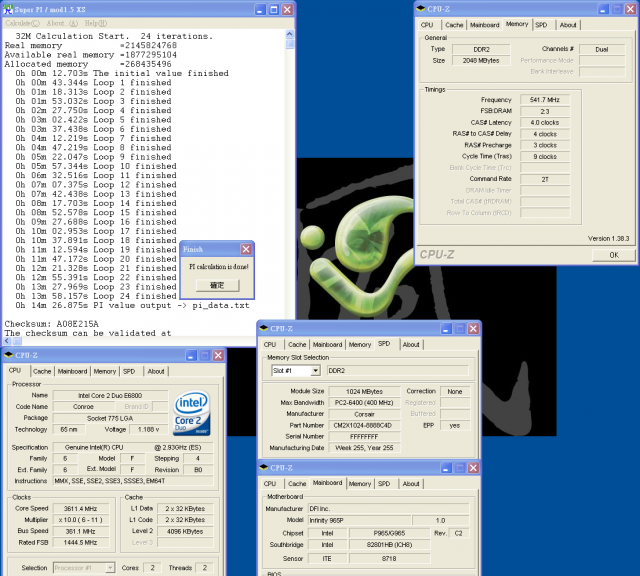
Task: Click the Part Number CM2X1024-8888C4D field
Action: click(x=363, y=425)
